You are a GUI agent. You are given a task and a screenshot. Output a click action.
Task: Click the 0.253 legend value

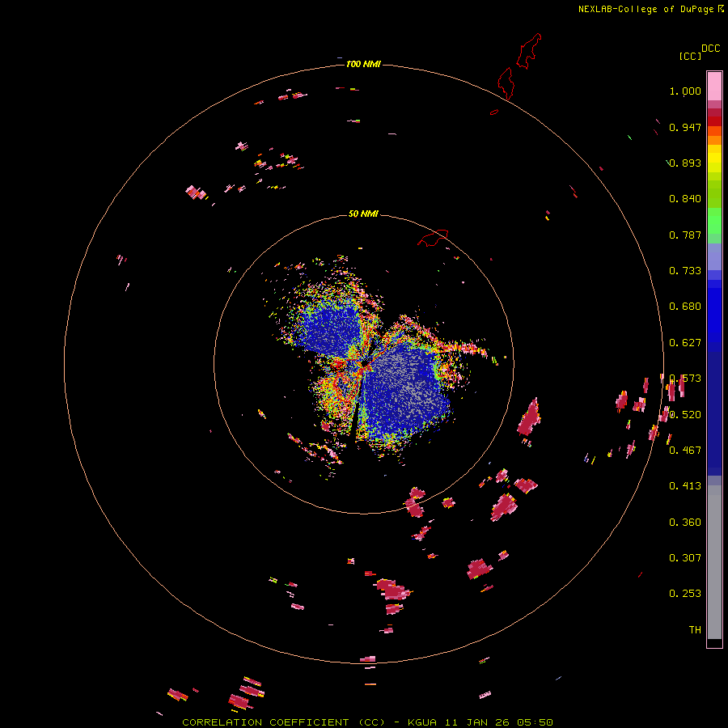pyautogui.click(x=685, y=594)
